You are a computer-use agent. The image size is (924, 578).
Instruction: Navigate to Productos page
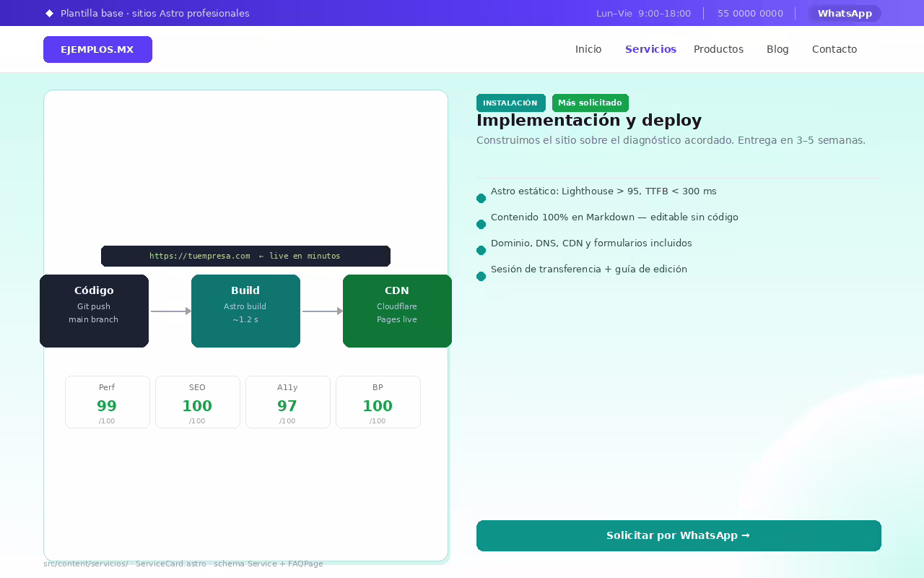click(x=718, y=49)
